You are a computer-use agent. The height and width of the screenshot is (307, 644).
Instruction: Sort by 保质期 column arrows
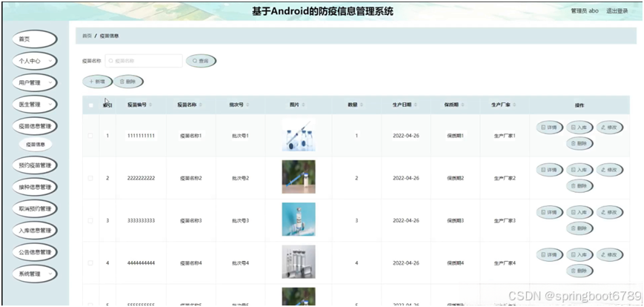(x=463, y=105)
